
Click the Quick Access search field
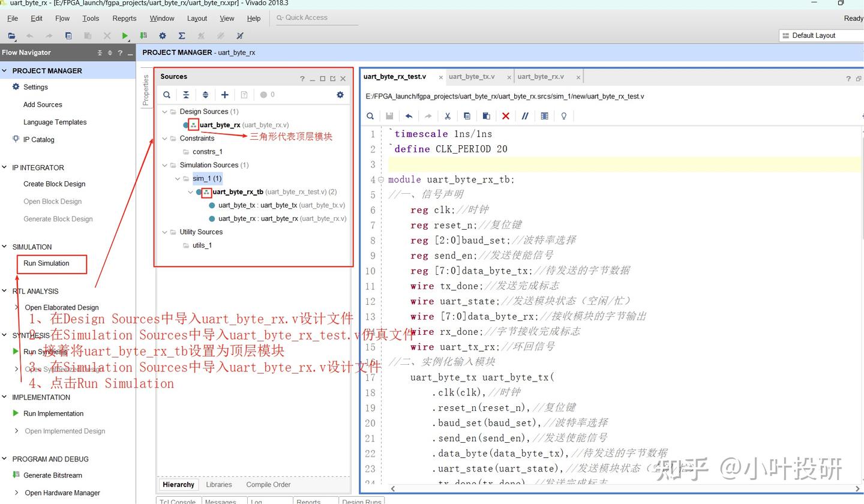pyautogui.click(x=315, y=17)
